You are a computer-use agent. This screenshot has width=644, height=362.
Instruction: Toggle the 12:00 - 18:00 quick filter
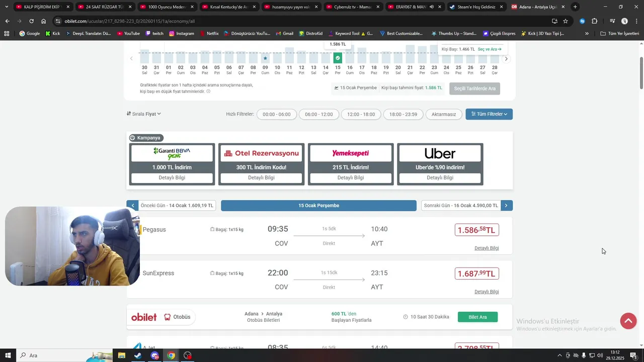pyautogui.click(x=361, y=114)
